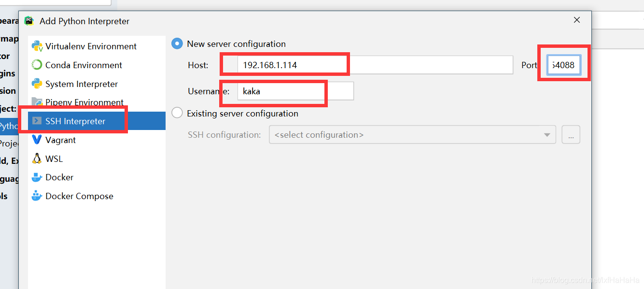The image size is (644, 289).
Task: Click the Pipenv Environment folder icon
Action: 37,102
